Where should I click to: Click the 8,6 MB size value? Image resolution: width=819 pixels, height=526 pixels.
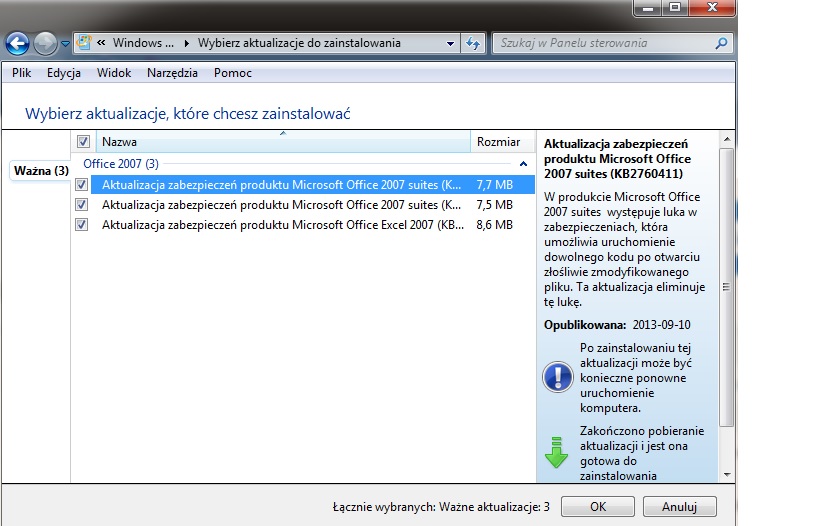click(494, 225)
